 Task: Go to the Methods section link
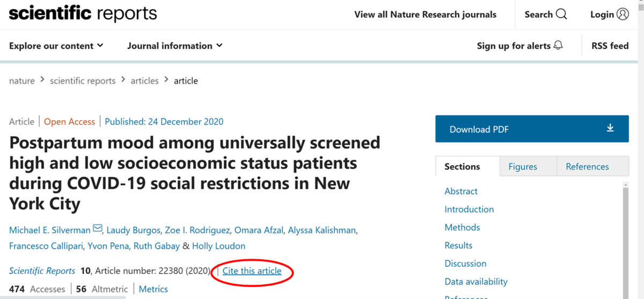[x=462, y=227]
